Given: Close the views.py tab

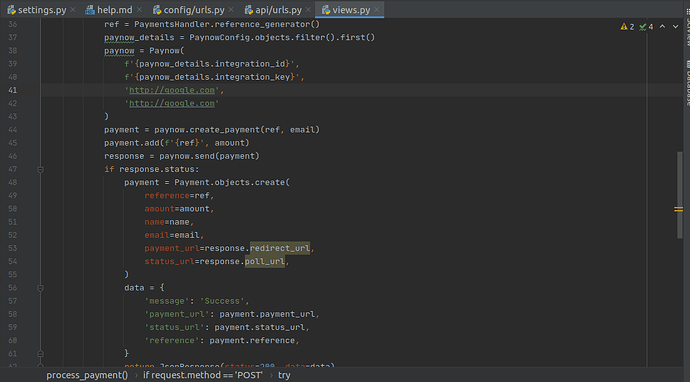Looking at the screenshot, I should [377, 9].
